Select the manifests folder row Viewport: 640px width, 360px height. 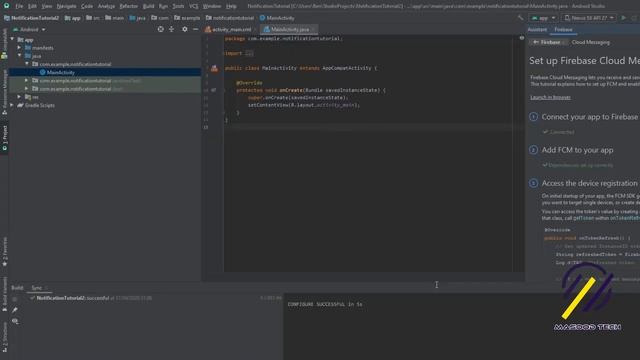[x=105, y=48]
